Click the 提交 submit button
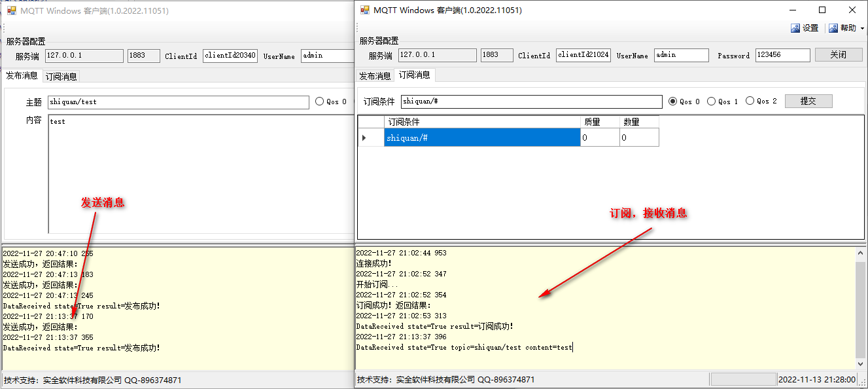This screenshot has height=389, width=868. click(x=808, y=101)
